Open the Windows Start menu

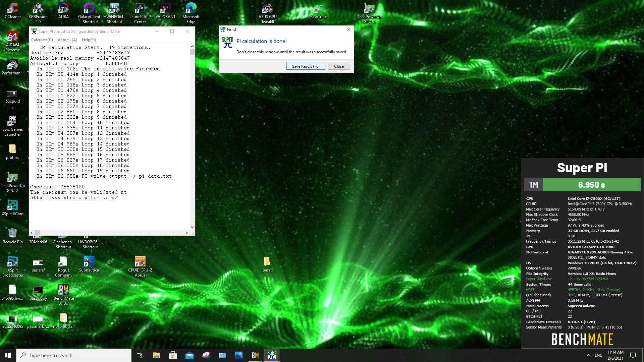pos(8,355)
